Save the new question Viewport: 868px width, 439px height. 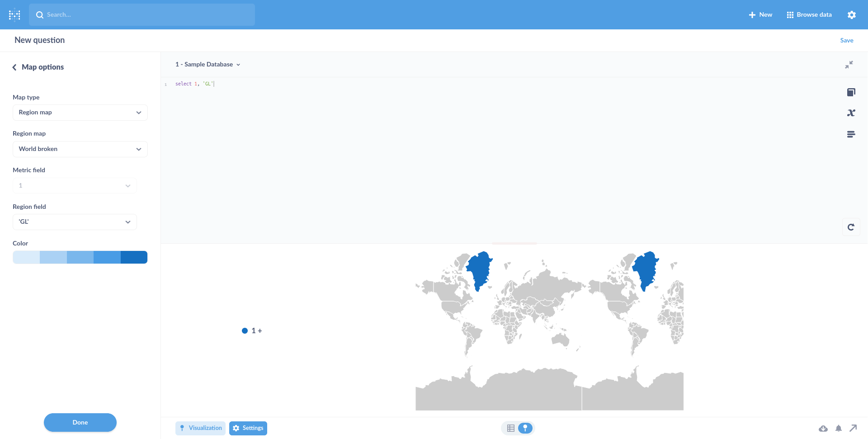(x=846, y=40)
